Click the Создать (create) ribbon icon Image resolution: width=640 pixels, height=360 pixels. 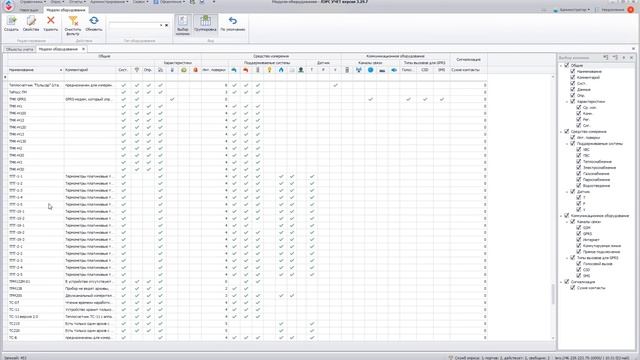(11, 21)
